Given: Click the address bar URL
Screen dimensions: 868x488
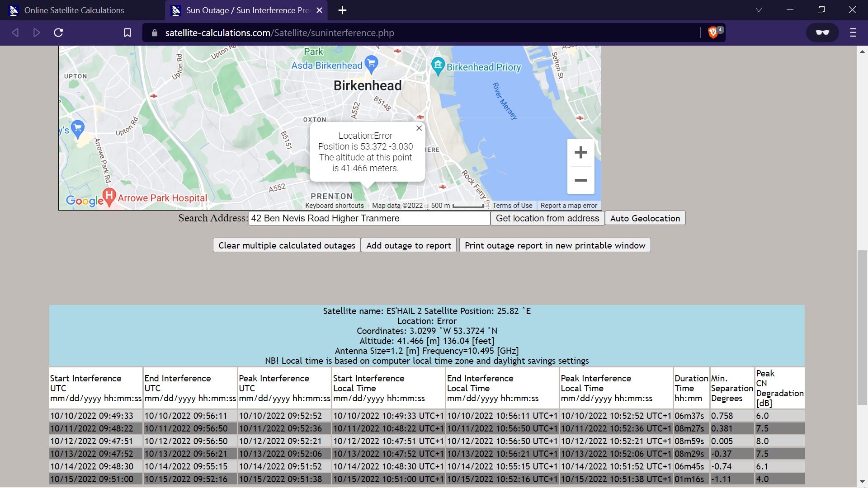Looking at the screenshot, I should (x=279, y=33).
